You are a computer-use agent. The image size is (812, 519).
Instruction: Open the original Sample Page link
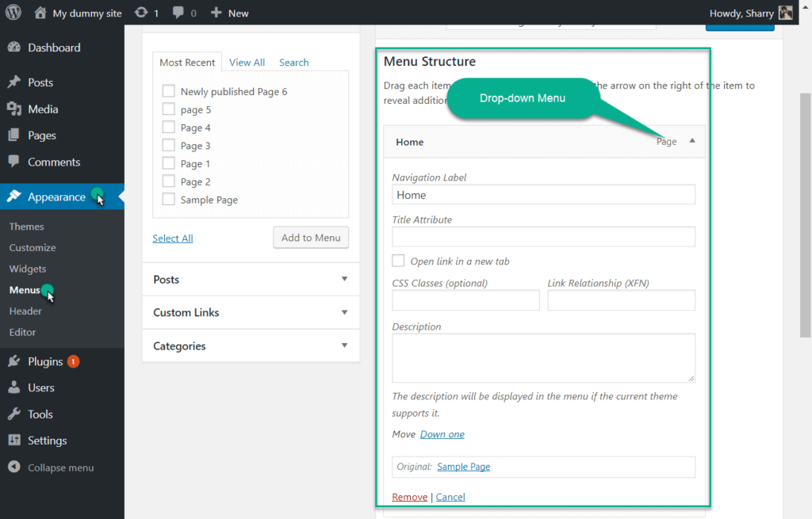click(463, 467)
